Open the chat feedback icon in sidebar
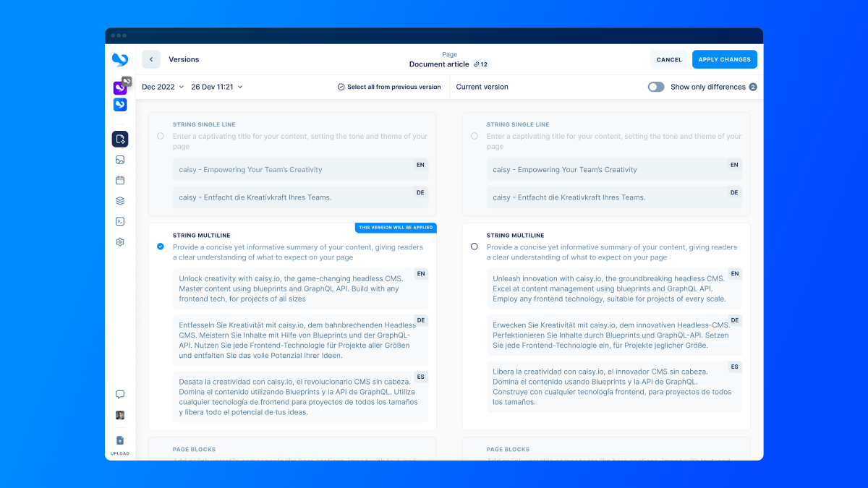868x488 pixels. [120, 395]
